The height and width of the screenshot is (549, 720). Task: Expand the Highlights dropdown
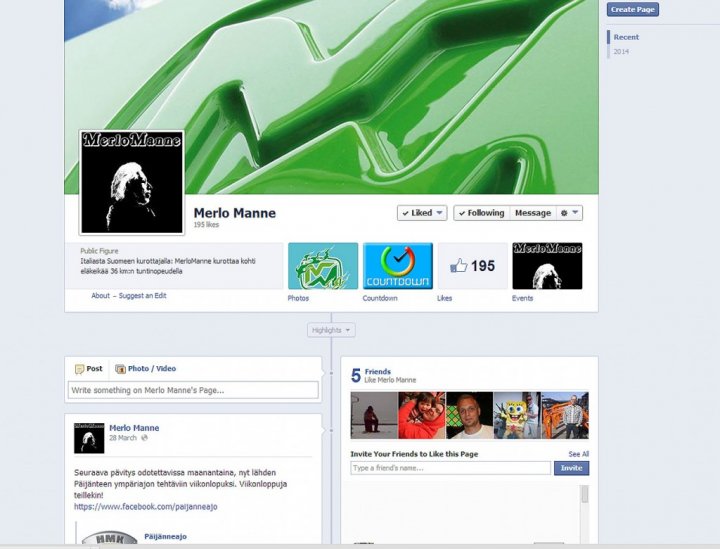[330, 330]
